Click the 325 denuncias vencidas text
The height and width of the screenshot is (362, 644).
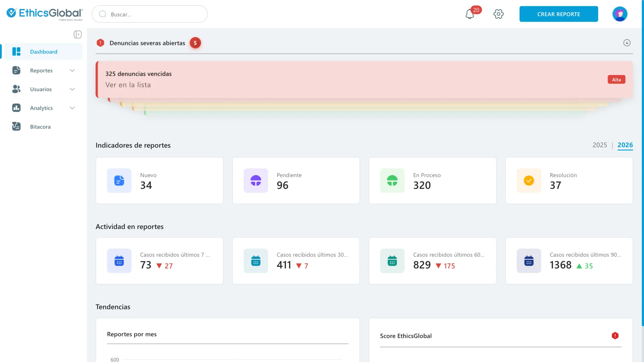138,74
